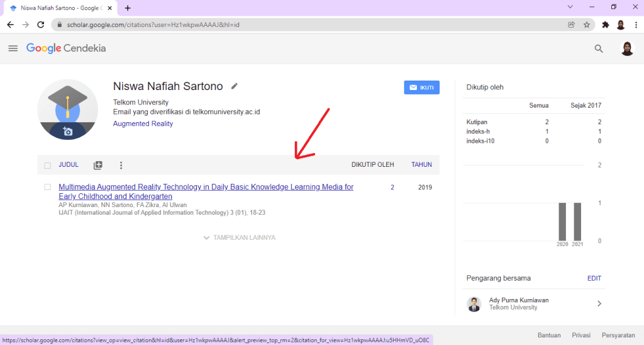Reload the page
Image resolution: width=644 pixels, height=345 pixels.
coord(40,25)
